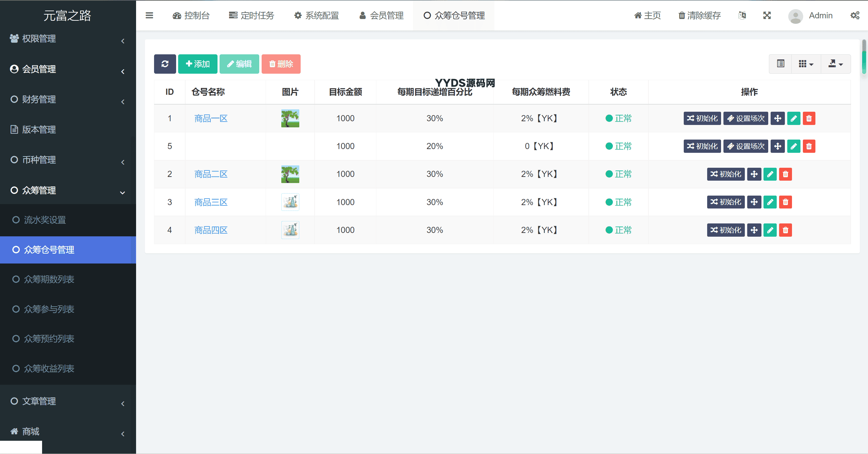Click red delete icon for 商品一区 row
This screenshot has height=454, width=868.
pyautogui.click(x=809, y=119)
